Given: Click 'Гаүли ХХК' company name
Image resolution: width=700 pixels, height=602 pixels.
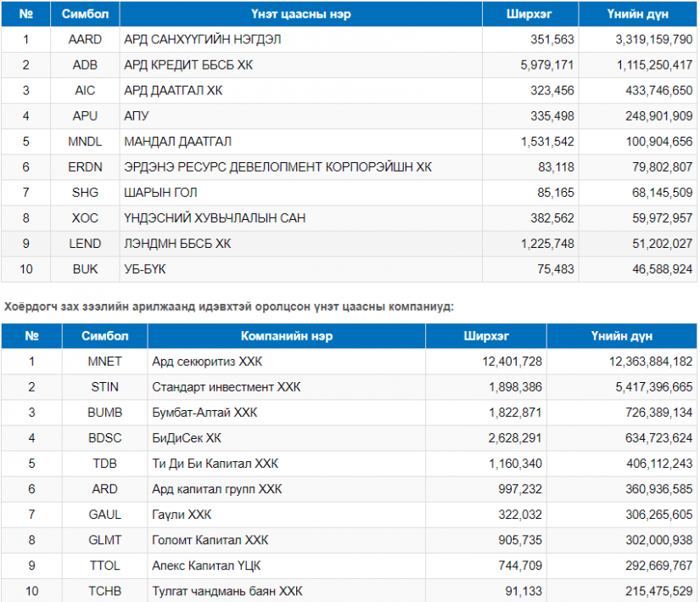Looking at the screenshot, I should pos(182,514).
